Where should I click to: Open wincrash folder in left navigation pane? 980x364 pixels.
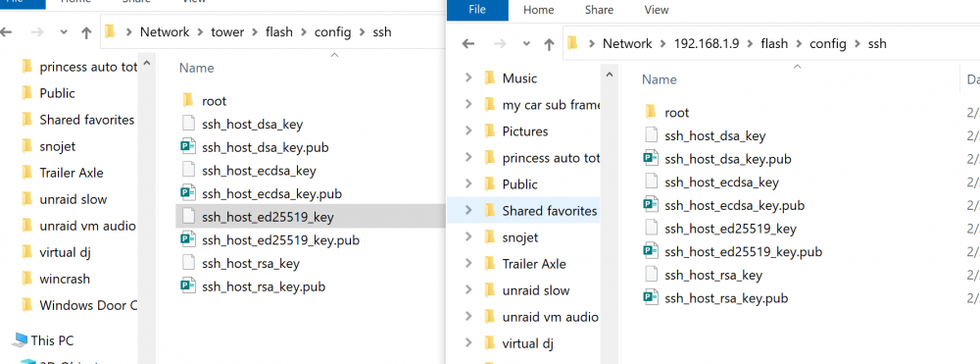point(65,279)
